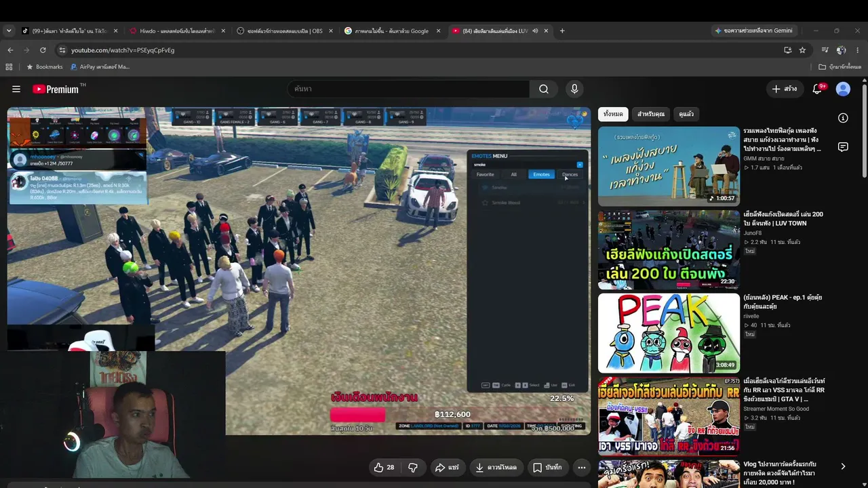Select the ทั้งหมด filter chip

(x=613, y=114)
